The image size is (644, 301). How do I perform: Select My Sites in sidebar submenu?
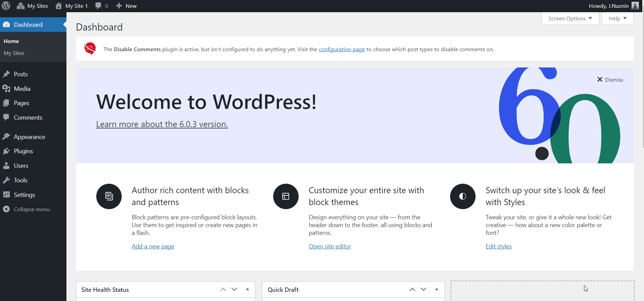pyautogui.click(x=14, y=53)
